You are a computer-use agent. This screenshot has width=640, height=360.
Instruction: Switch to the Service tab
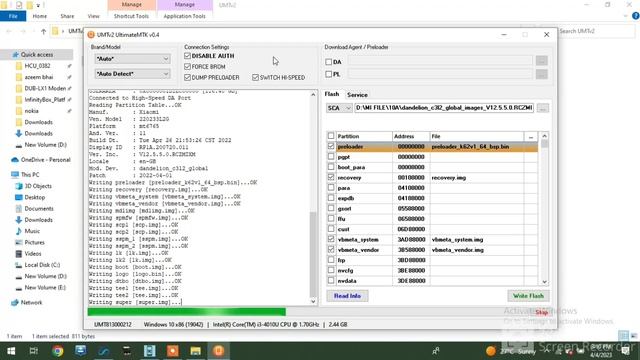(357, 95)
